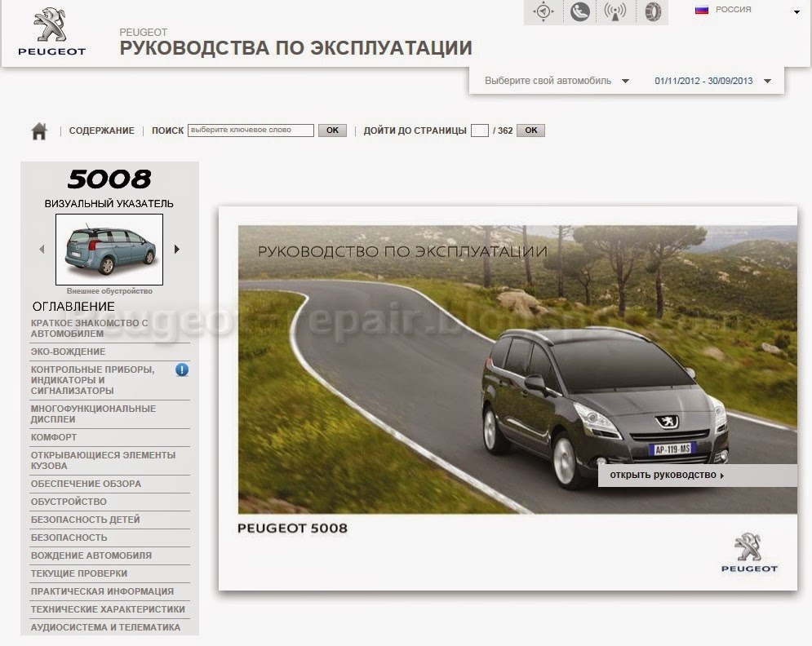This screenshot has width=812, height=646.
Task: Show the previous visual index image
Action: pyautogui.click(x=42, y=250)
